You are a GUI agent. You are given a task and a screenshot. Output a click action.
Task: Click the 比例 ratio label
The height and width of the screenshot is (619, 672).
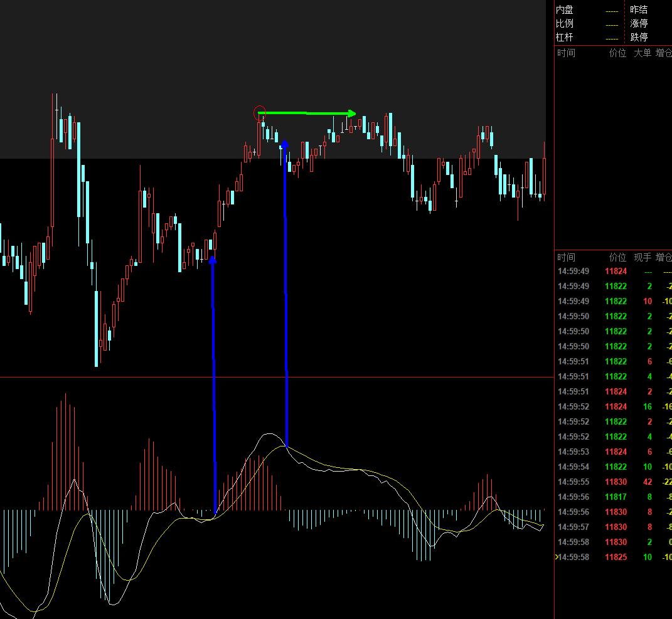click(x=565, y=24)
